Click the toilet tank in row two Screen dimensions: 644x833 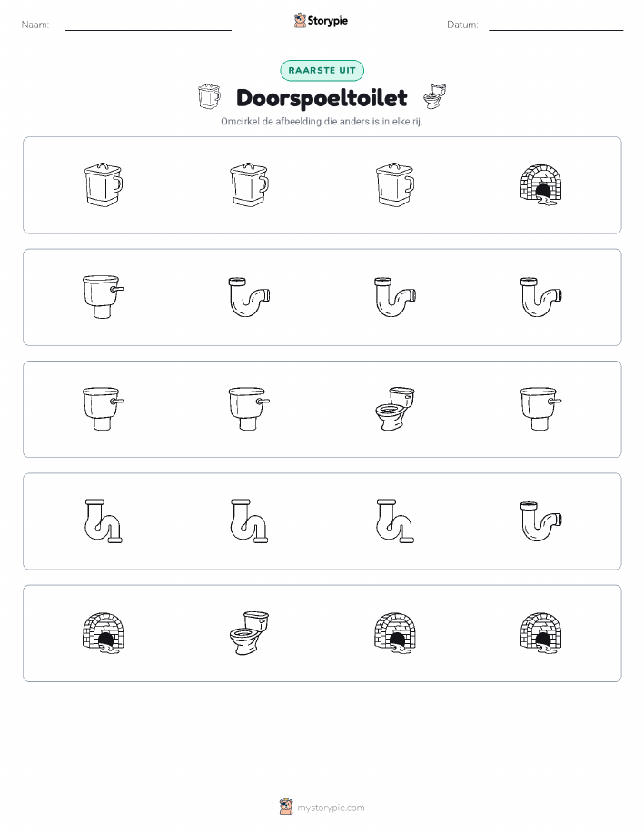tap(103, 297)
